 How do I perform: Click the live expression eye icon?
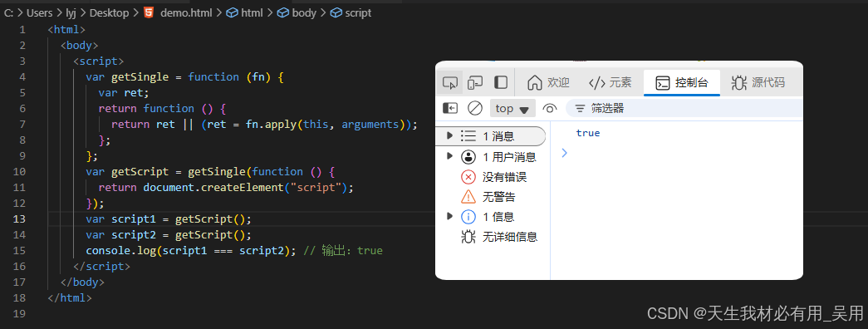tap(550, 108)
